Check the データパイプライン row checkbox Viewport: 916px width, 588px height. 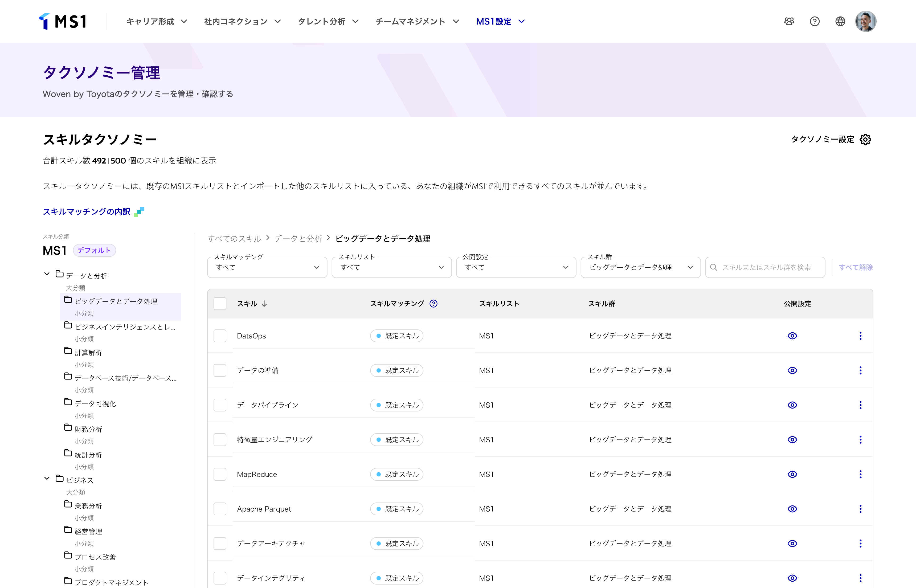pos(220,405)
